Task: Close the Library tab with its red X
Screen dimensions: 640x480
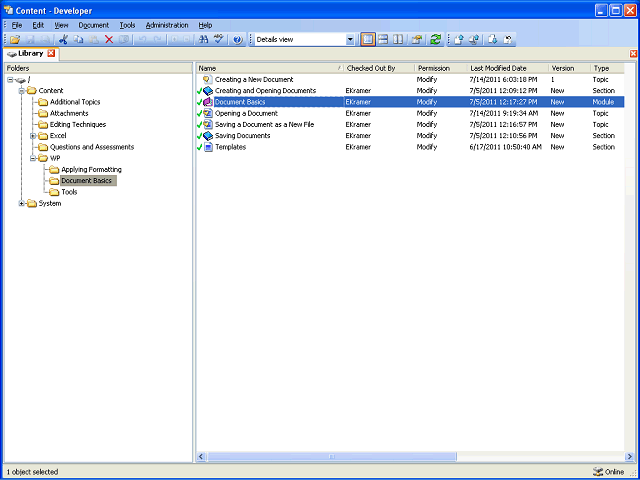Action: pos(51,53)
